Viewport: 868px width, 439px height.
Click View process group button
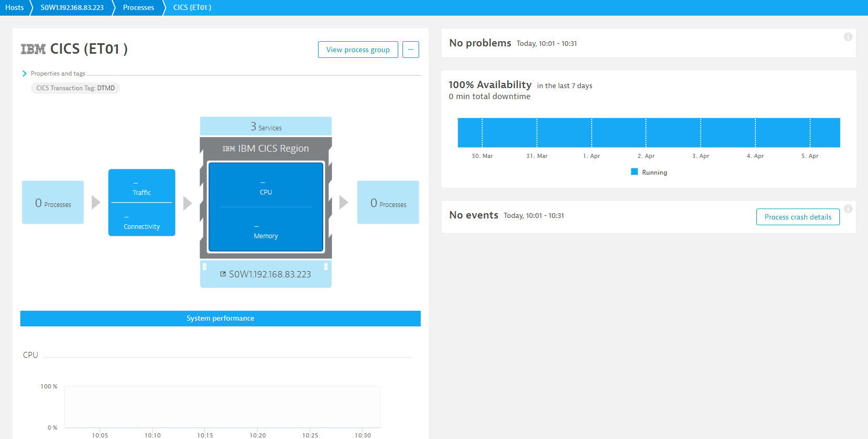pos(358,50)
